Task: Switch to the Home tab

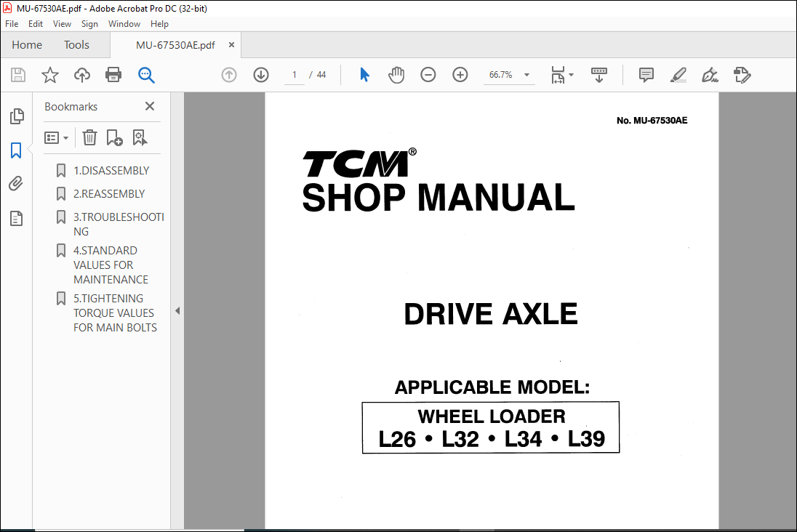Action: [x=27, y=45]
